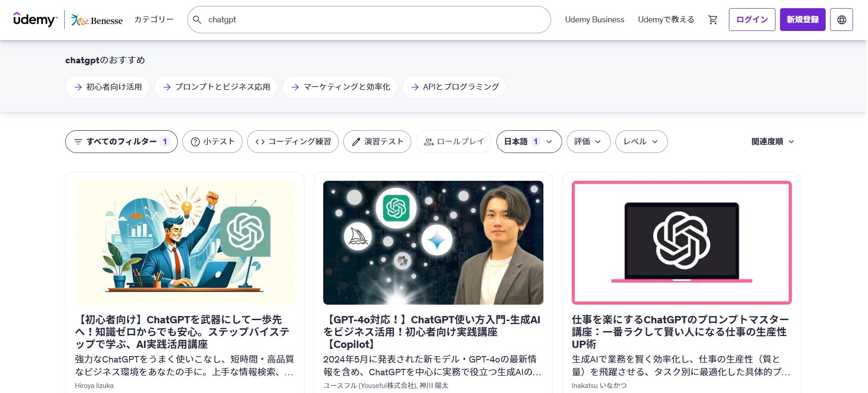Image resolution: width=868 pixels, height=393 pixels.
Task: Open the pink laptop ChatGPT course thumbnail
Action: [x=682, y=243]
